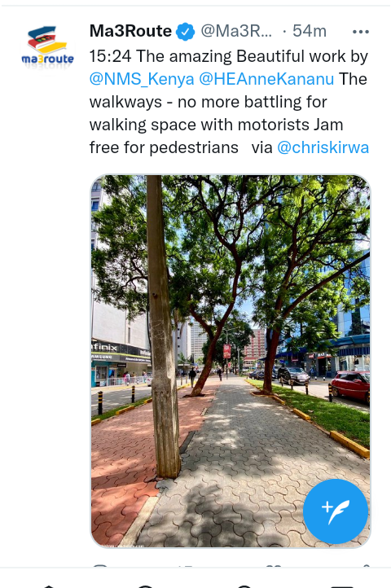The width and height of the screenshot is (391, 588).
Task: Open Messages envelope in bottom navigation
Action: pyautogui.click(x=342, y=585)
